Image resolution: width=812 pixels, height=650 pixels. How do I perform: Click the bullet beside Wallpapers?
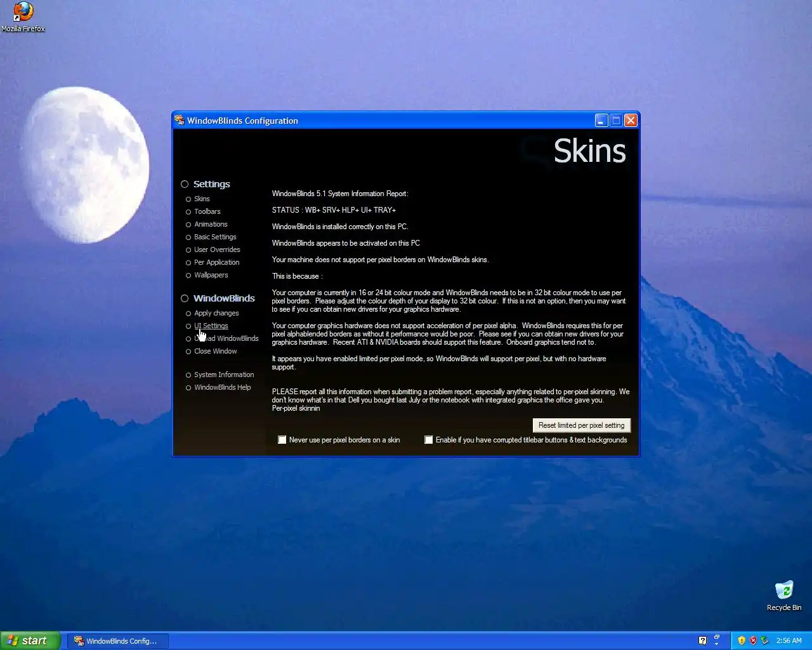188,275
